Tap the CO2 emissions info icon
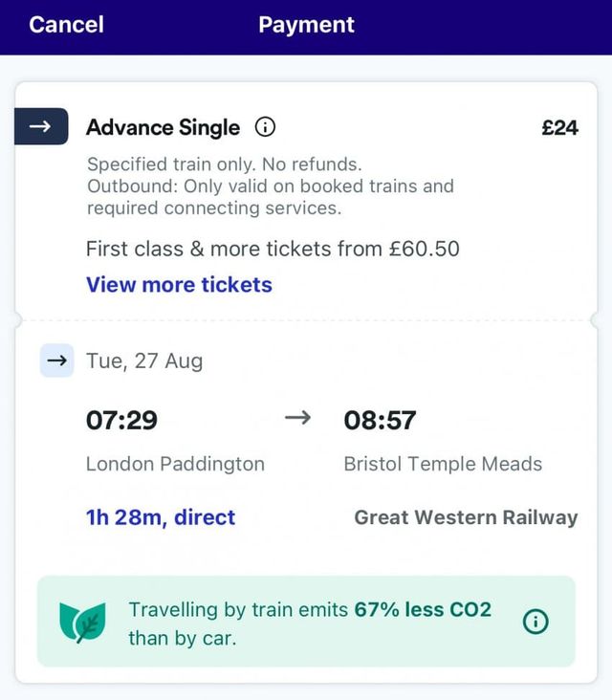This screenshot has height=700, width=612. (x=536, y=622)
